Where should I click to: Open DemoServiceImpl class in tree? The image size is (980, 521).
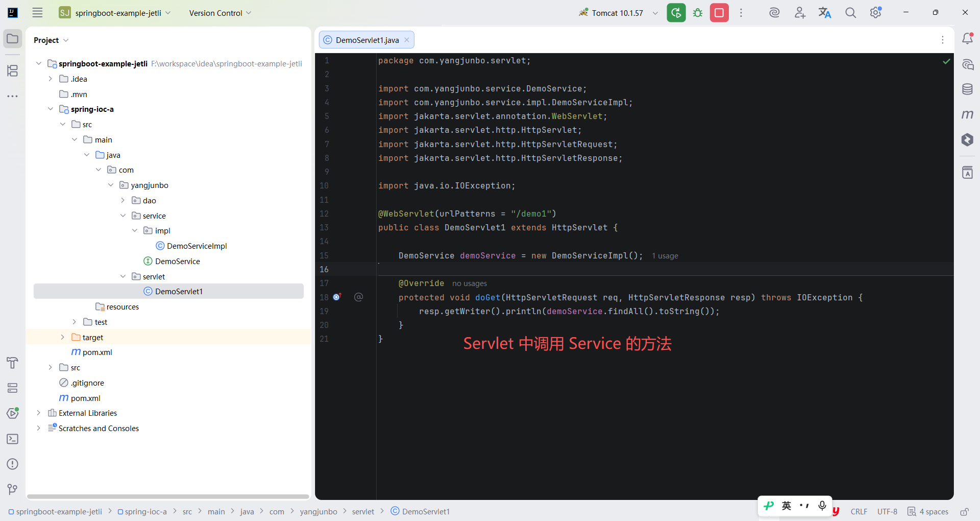pos(197,246)
